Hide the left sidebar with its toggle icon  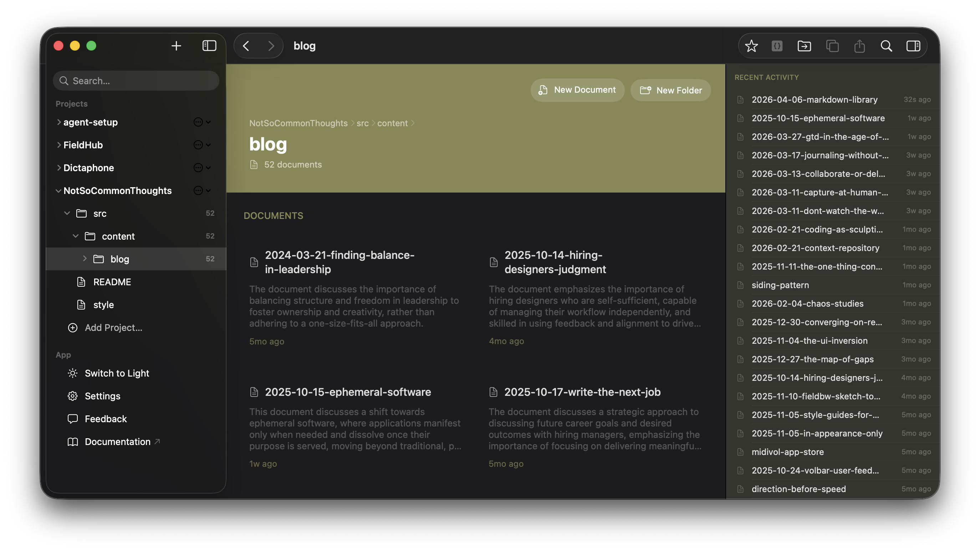point(209,45)
